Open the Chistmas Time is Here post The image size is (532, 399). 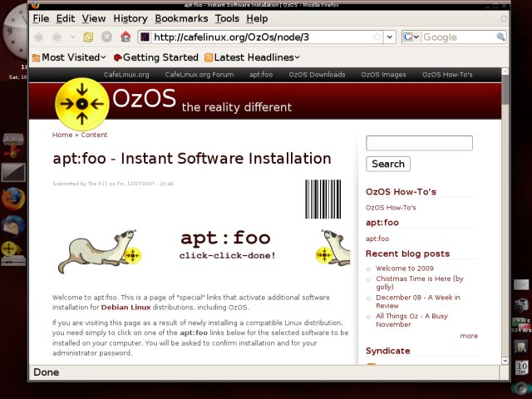click(419, 283)
